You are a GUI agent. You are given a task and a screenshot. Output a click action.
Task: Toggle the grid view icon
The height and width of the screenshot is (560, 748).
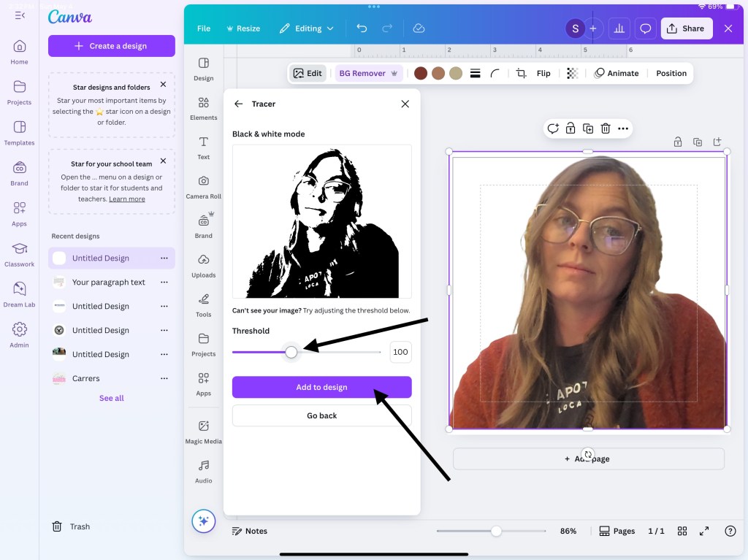[x=682, y=531]
